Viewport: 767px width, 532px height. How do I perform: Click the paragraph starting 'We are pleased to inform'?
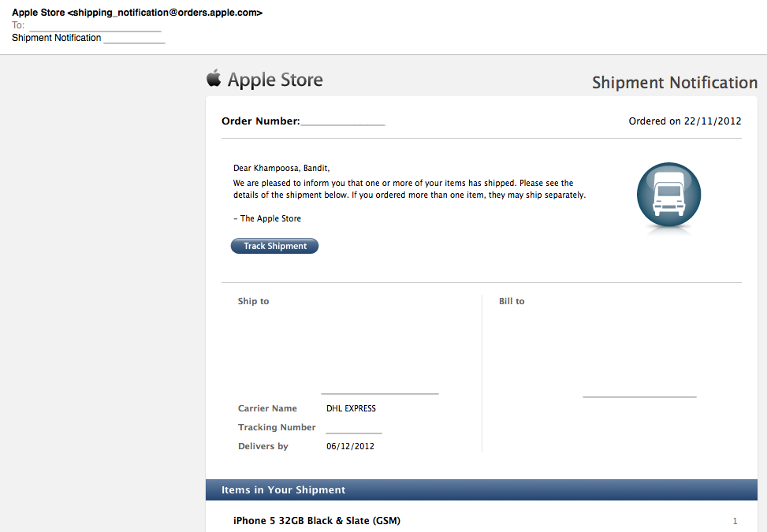click(409, 188)
